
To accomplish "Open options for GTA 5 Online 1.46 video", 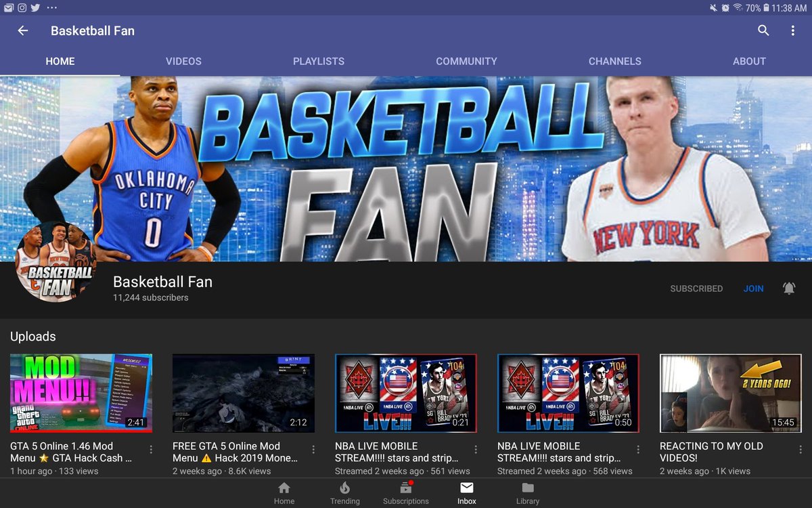I will click(x=151, y=450).
